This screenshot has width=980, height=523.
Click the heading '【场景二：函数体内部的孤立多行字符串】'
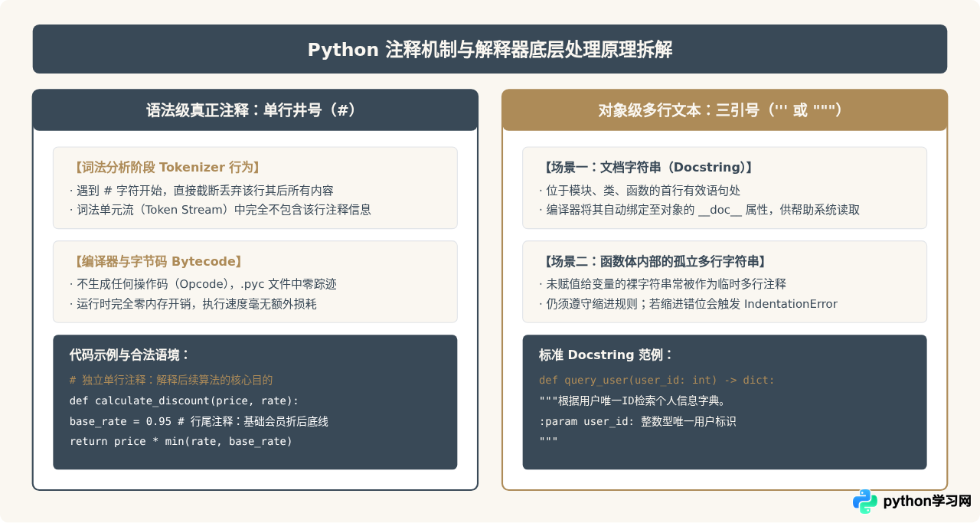coord(653,261)
